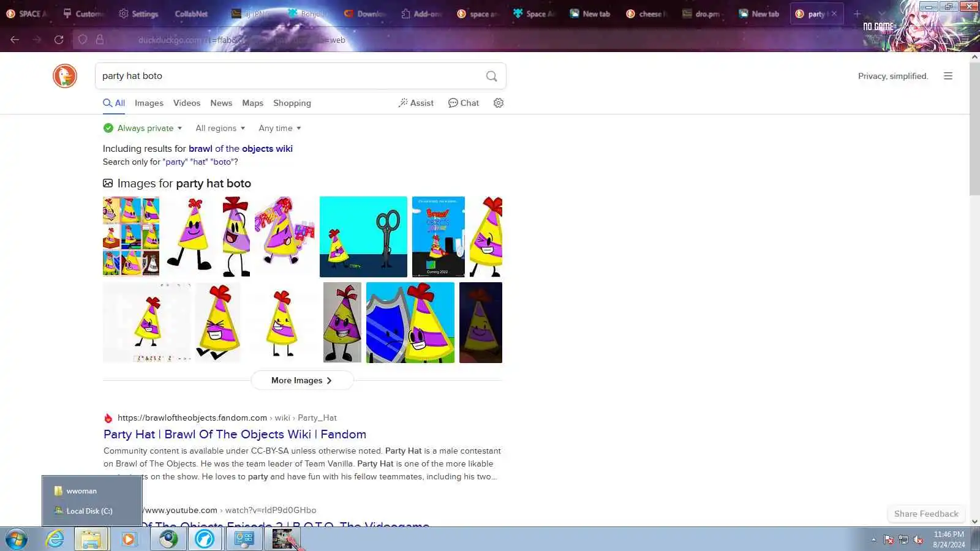
Task: Open the brawl of the objects wiki link
Action: click(241, 149)
